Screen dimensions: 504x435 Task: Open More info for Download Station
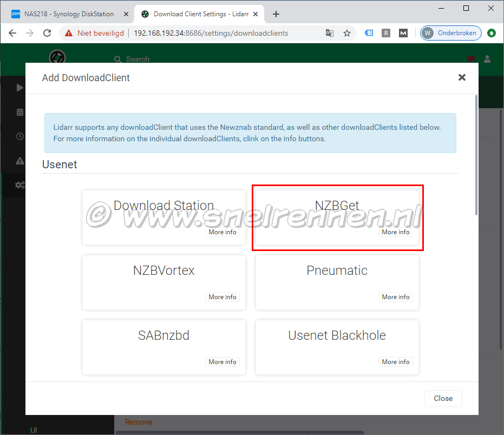tap(222, 232)
